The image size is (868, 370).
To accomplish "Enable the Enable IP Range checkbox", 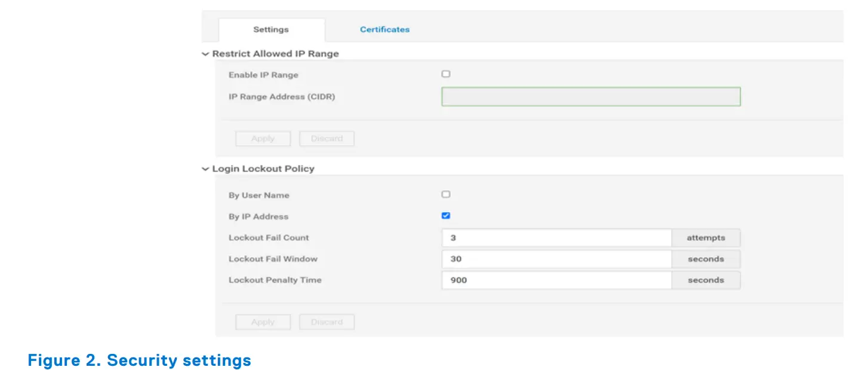I will tap(445, 74).
